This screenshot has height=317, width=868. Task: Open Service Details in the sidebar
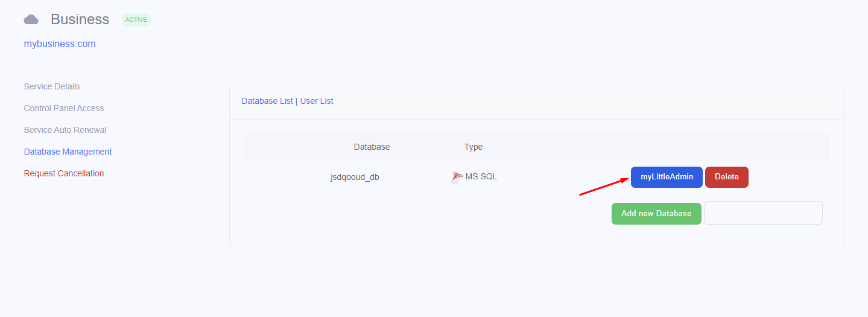[52, 86]
